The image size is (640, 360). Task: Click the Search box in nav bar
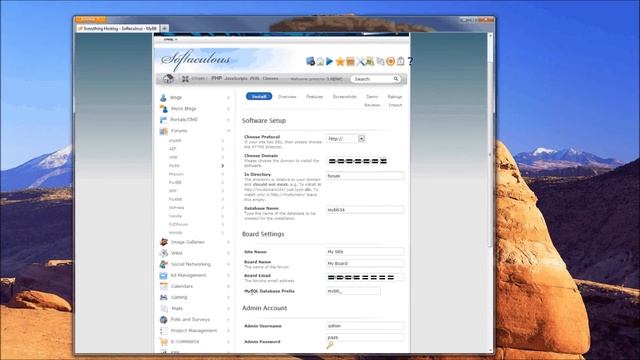click(x=375, y=79)
